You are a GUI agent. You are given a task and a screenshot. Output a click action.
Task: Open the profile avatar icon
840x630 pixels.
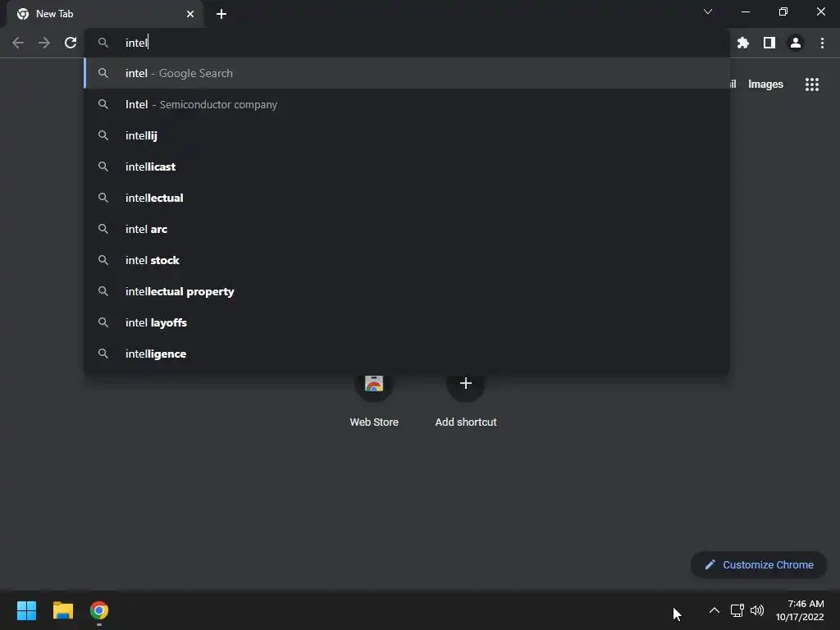click(795, 43)
